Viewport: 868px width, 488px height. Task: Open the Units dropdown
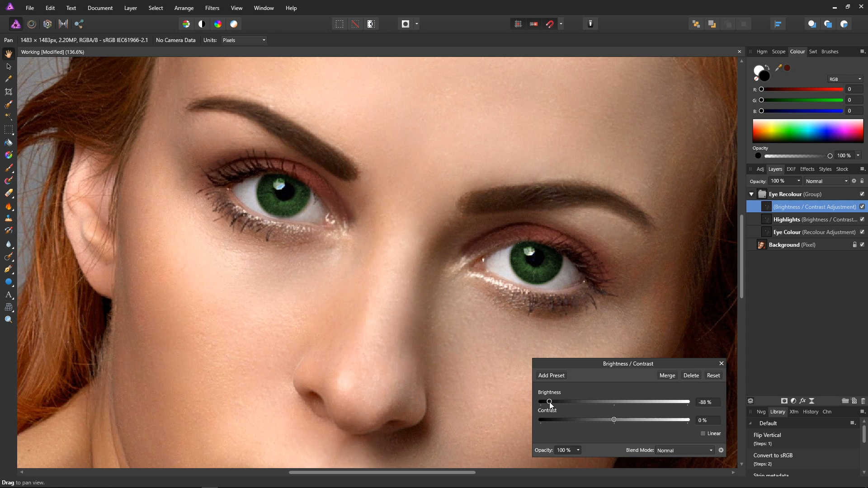tap(244, 40)
